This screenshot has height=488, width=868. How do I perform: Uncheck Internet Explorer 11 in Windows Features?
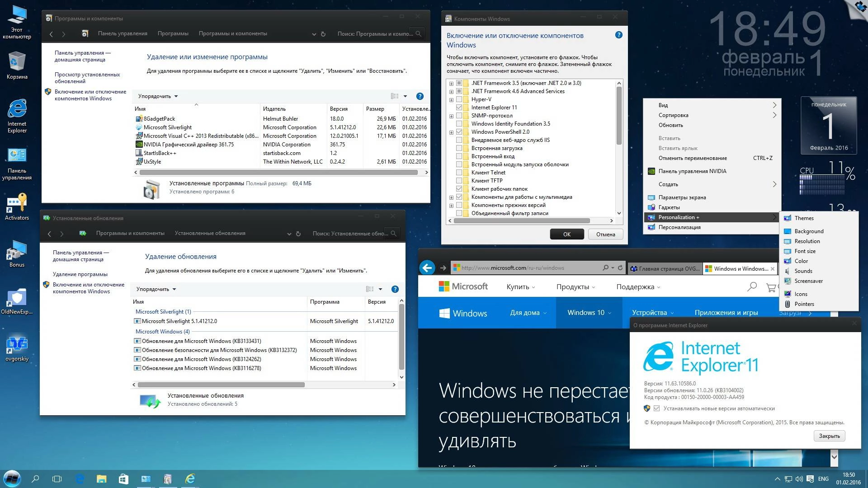tap(460, 107)
